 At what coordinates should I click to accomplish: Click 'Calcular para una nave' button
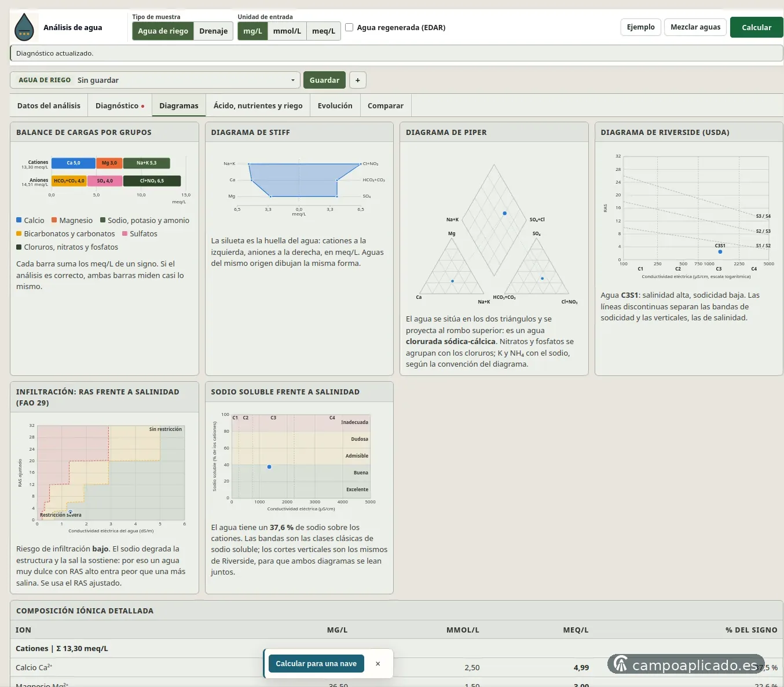pos(316,664)
